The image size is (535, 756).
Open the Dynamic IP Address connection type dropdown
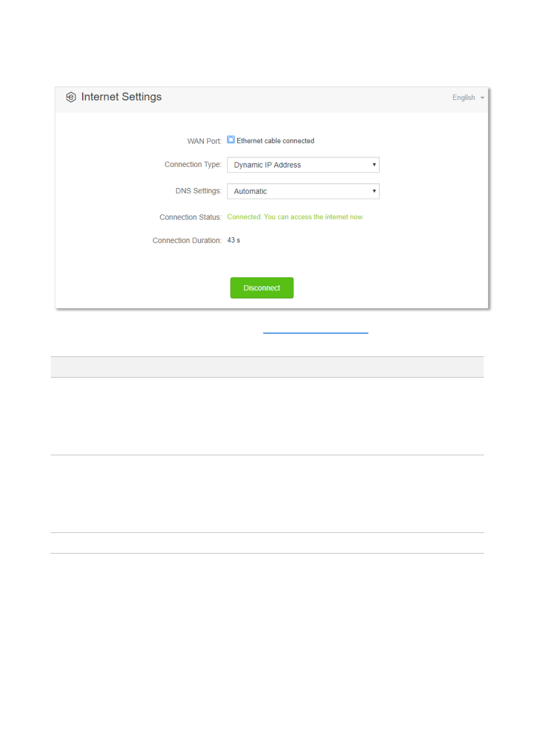click(x=303, y=165)
